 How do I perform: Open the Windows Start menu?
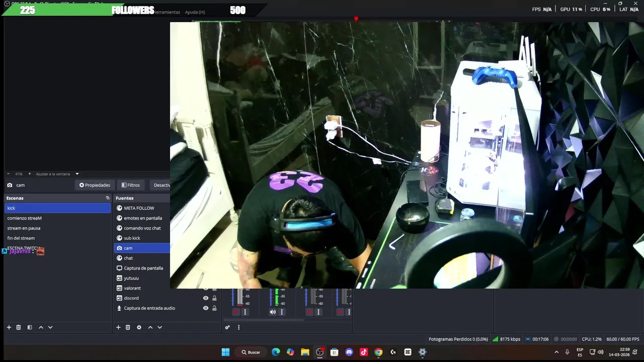[226, 352]
